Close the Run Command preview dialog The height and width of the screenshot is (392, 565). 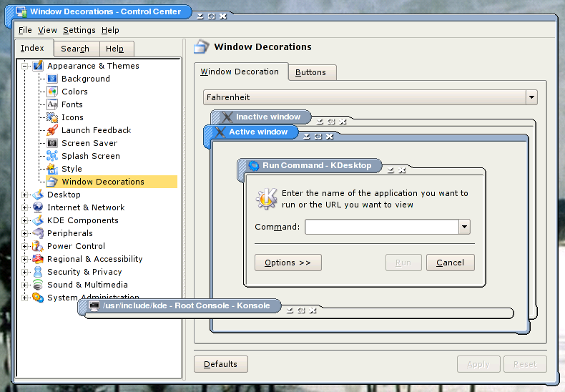402,170
